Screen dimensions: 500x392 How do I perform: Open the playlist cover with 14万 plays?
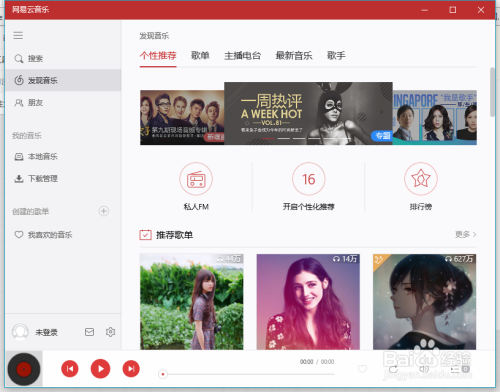[308, 302]
